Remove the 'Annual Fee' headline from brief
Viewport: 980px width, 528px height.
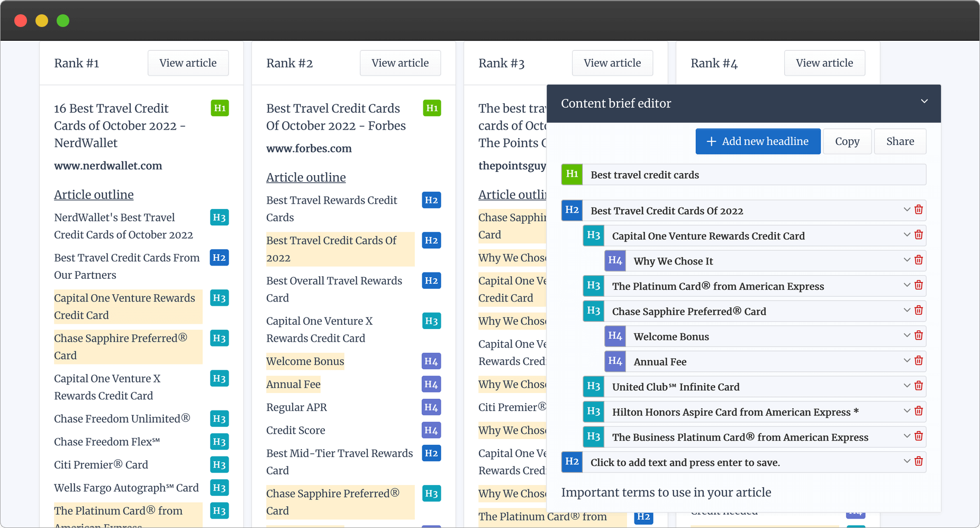coord(919,360)
